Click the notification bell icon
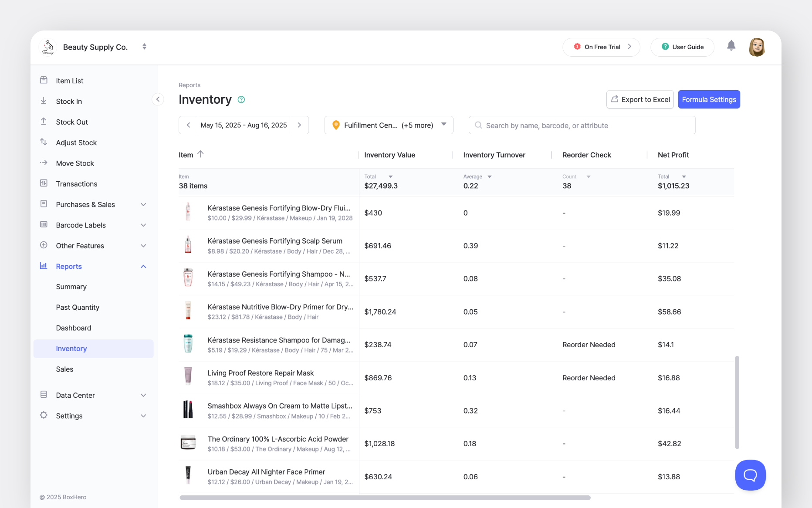This screenshot has width=812, height=508. click(x=731, y=45)
